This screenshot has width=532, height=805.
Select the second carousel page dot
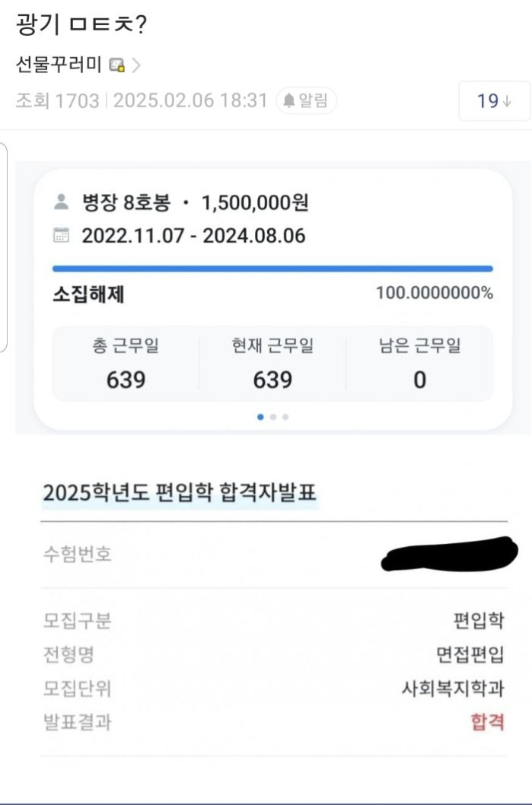click(x=272, y=416)
